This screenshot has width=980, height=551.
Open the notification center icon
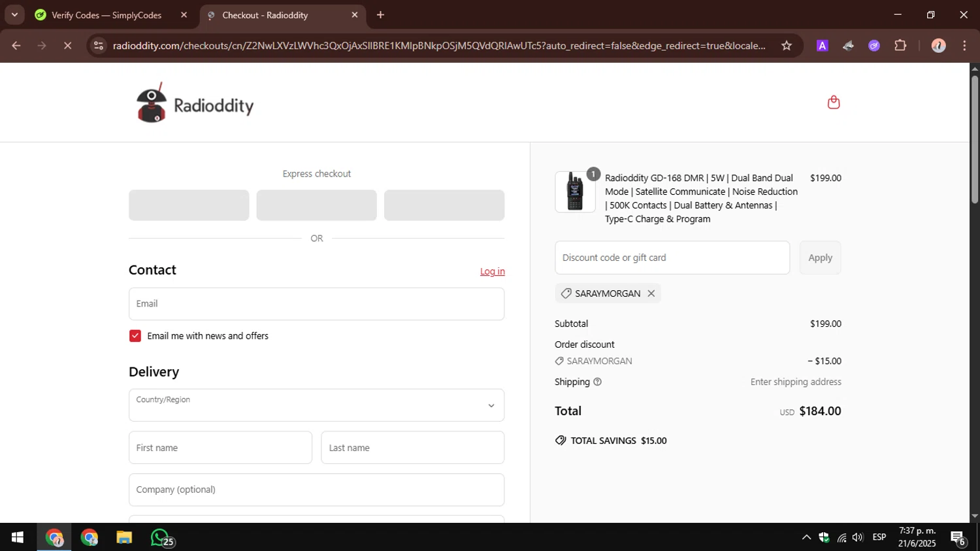958,538
